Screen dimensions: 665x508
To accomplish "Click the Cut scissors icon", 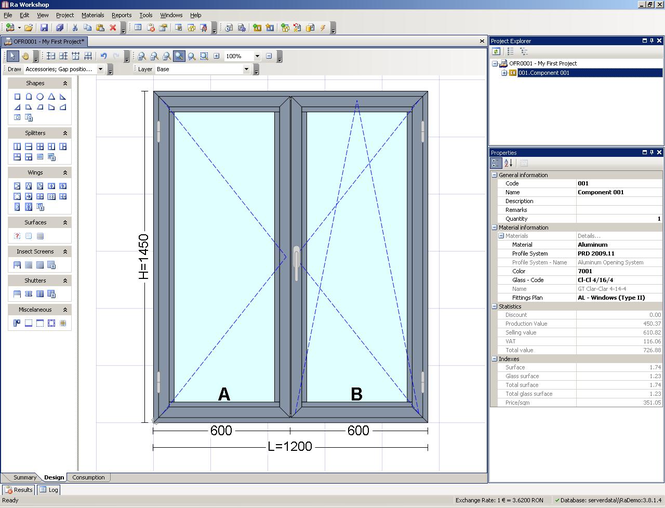I will click(75, 28).
